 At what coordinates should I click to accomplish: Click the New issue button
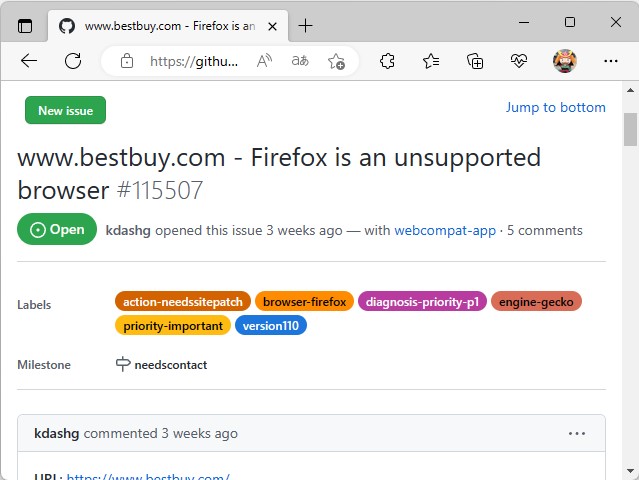click(x=65, y=110)
